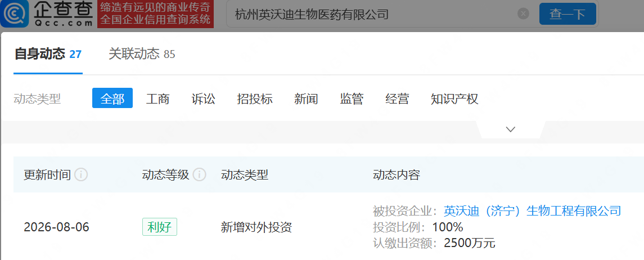Screen dimensions: 644x260
Task: Select the 2500万元 amount value
Action: tap(470, 243)
